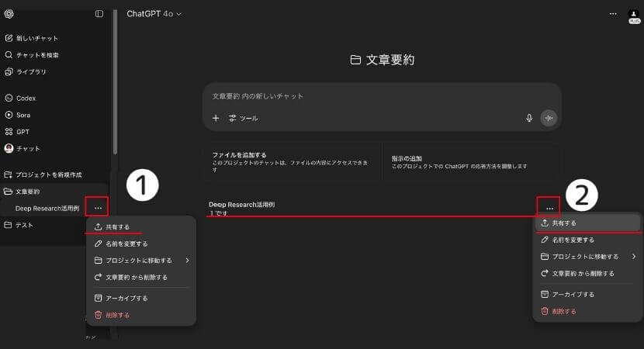644x349 pixels.
Task: Open the ツール tools menu
Action: (x=244, y=118)
